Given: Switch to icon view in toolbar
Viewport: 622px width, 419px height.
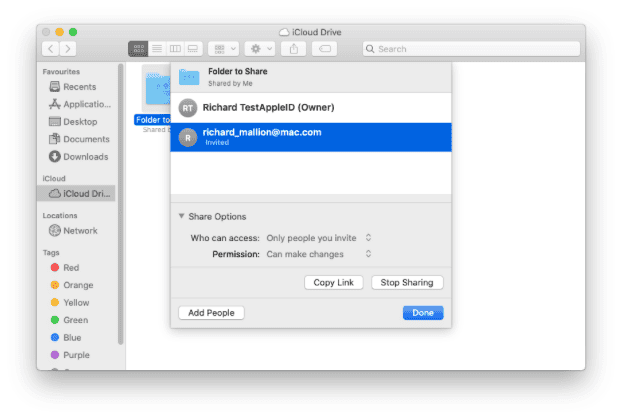Looking at the screenshot, I should pyautogui.click(x=138, y=49).
